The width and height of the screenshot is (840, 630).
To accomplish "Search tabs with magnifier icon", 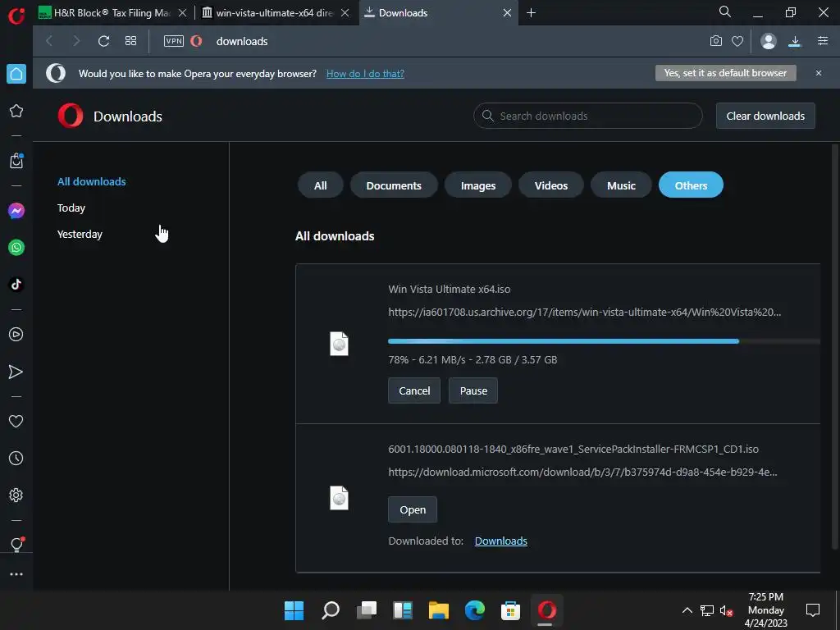I will [x=725, y=11].
